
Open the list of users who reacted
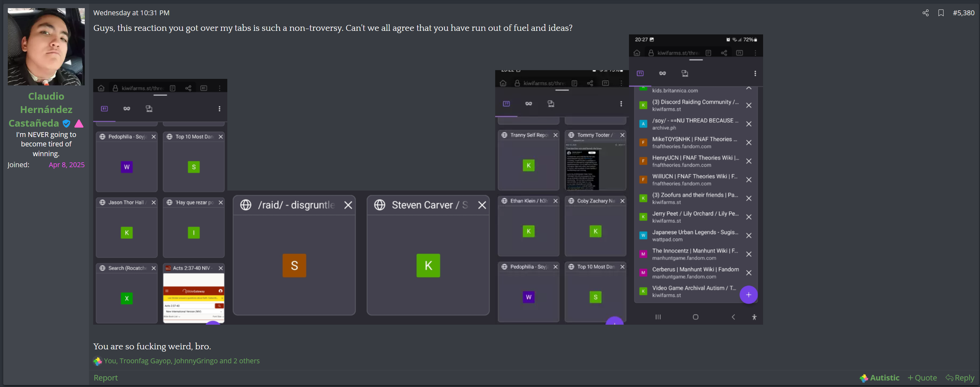tap(182, 361)
